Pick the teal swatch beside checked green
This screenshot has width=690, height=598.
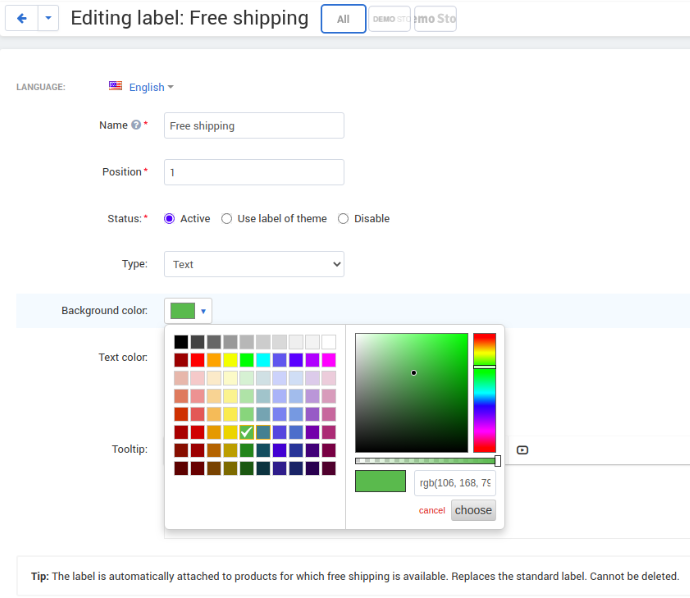[263, 432]
